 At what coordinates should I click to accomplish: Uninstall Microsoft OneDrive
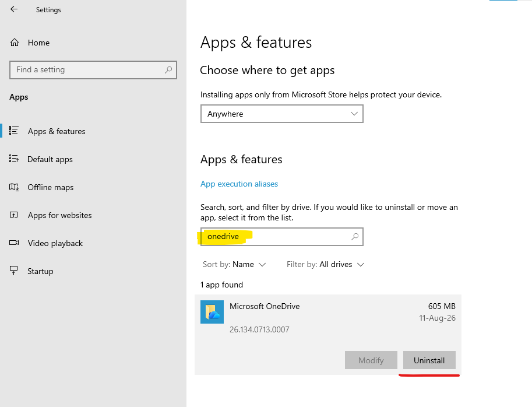point(429,360)
